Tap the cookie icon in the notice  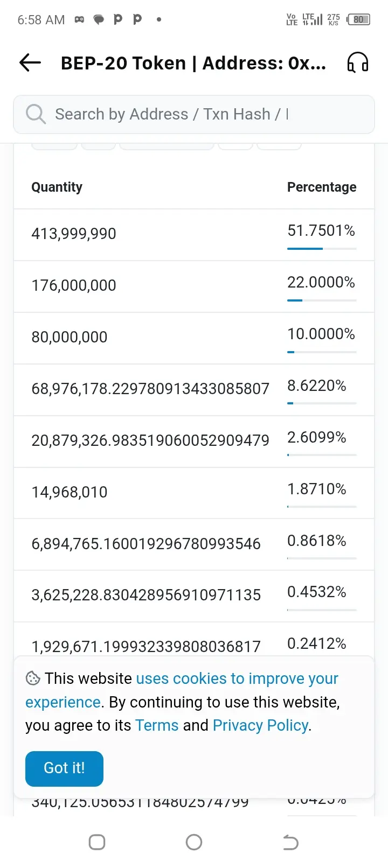[x=33, y=678]
